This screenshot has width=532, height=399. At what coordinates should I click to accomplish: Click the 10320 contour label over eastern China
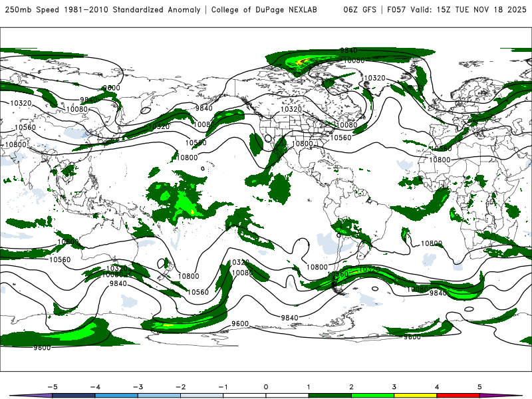159,126
